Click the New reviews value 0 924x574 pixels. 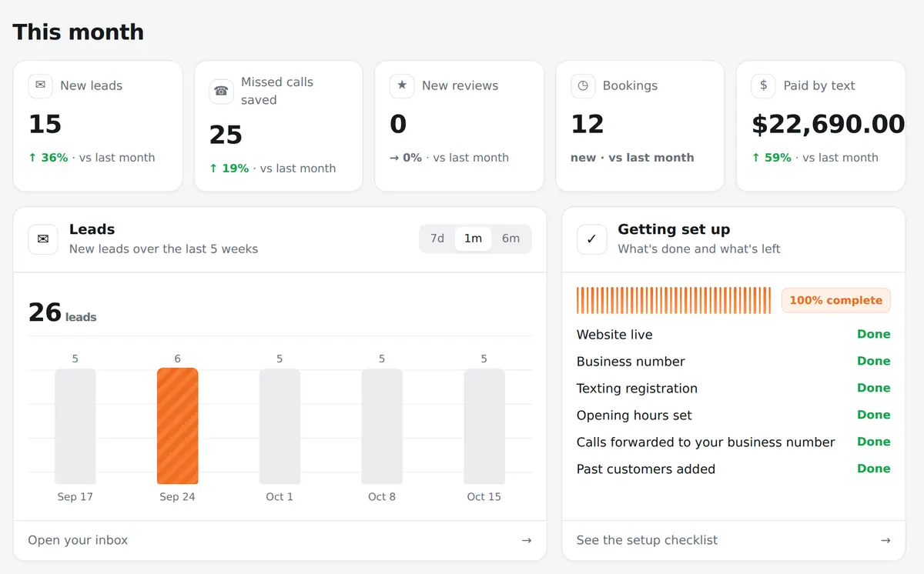point(398,124)
